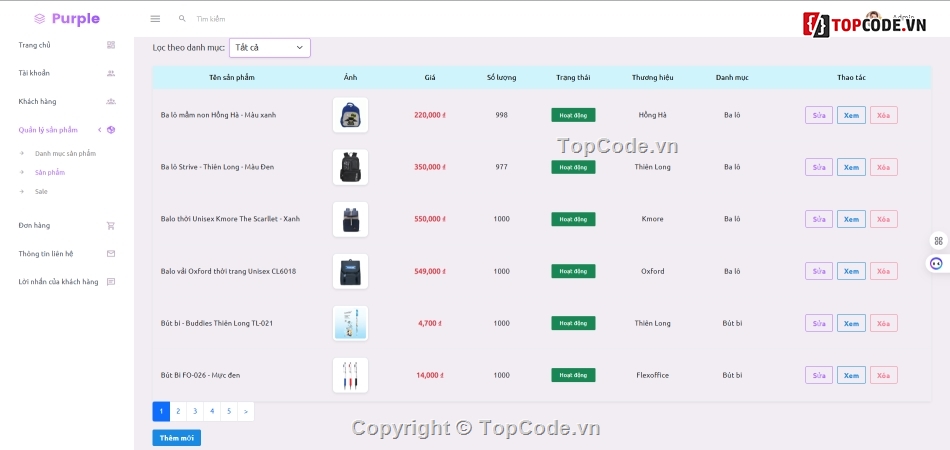Click Xóa for Ba lô Strive Thiên Long
The height and width of the screenshot is (450, 950).
coord(883,167)
